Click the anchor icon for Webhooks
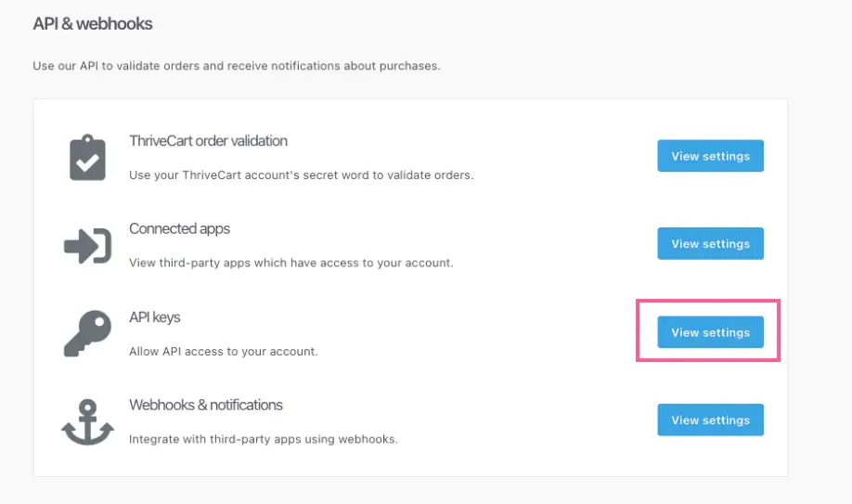 tap(87, 422)
